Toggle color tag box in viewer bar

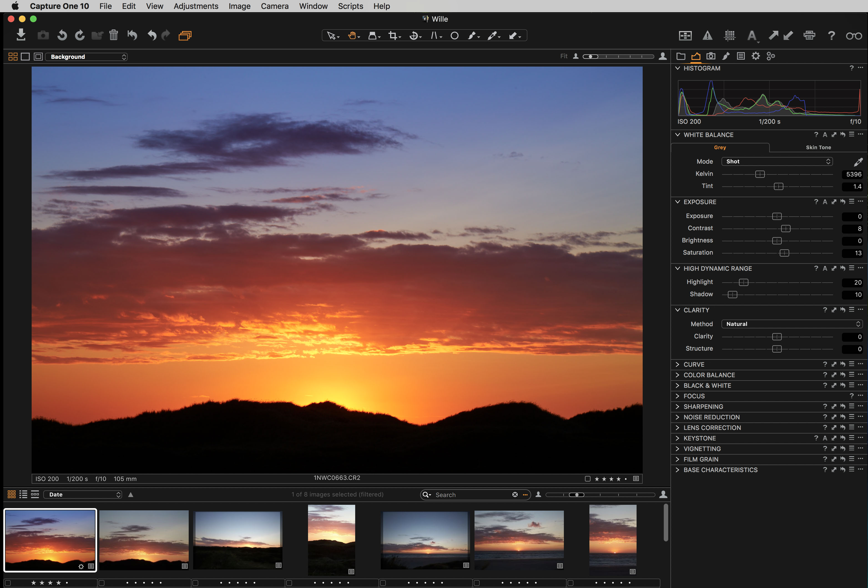[x=587, y=479]
